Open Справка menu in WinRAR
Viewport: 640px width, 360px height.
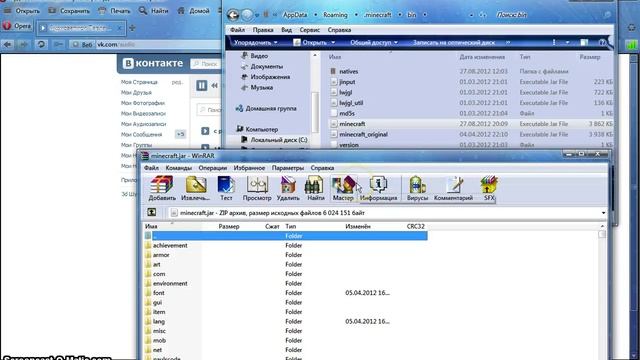[322, 168]
